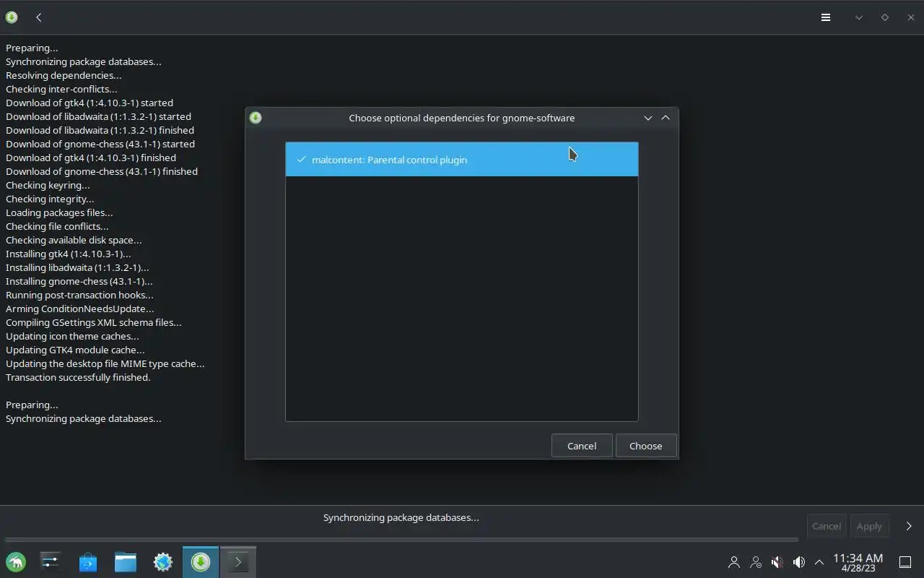Click the disabled Apply button
Screen dimensions: 924x578
pyautogui.click(x=869, y=526)
